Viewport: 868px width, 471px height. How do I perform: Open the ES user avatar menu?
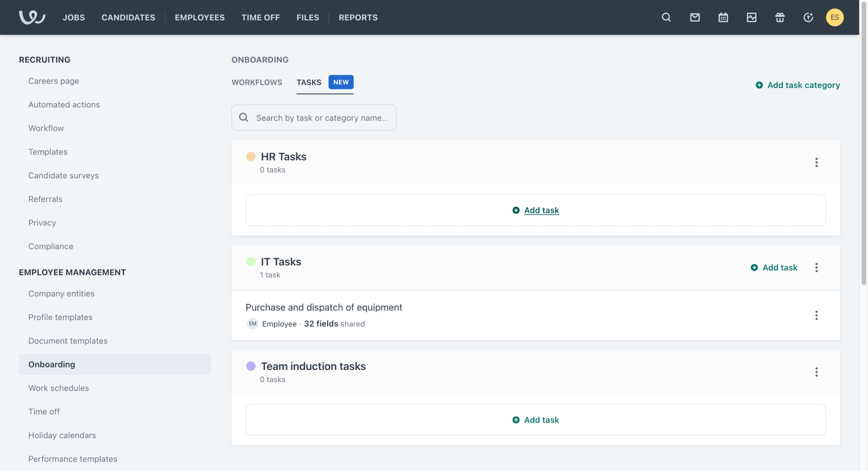(834, 17)
